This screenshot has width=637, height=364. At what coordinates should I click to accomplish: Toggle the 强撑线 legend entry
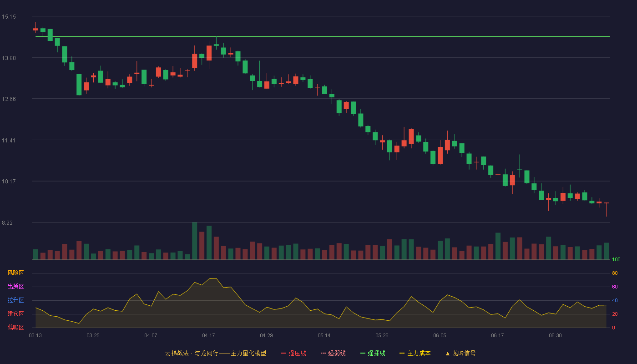tap(373, 353)
